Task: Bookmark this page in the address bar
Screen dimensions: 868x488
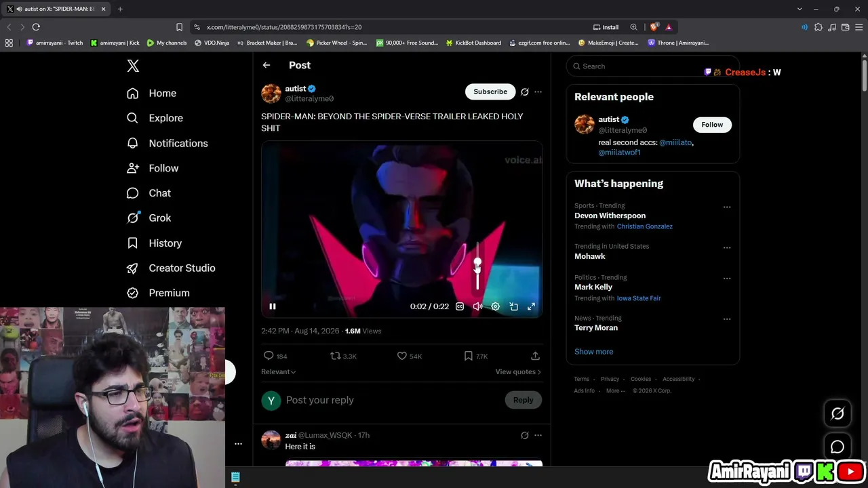Action: coord(179,27)
